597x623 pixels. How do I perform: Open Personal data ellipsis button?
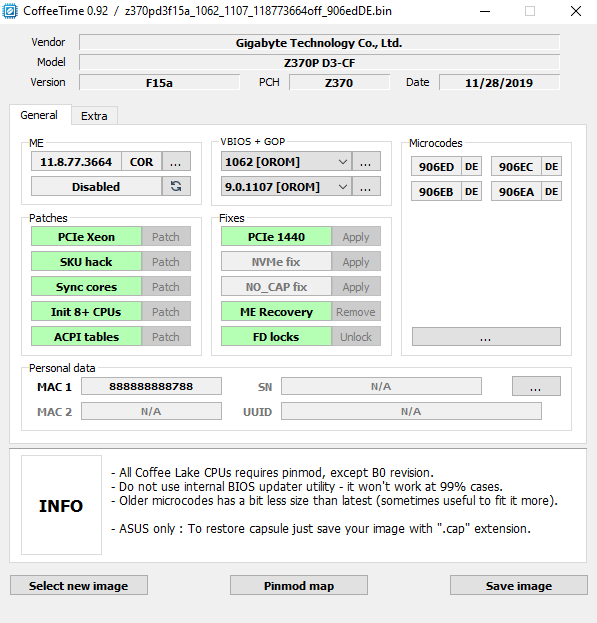(x=536, y=386)
